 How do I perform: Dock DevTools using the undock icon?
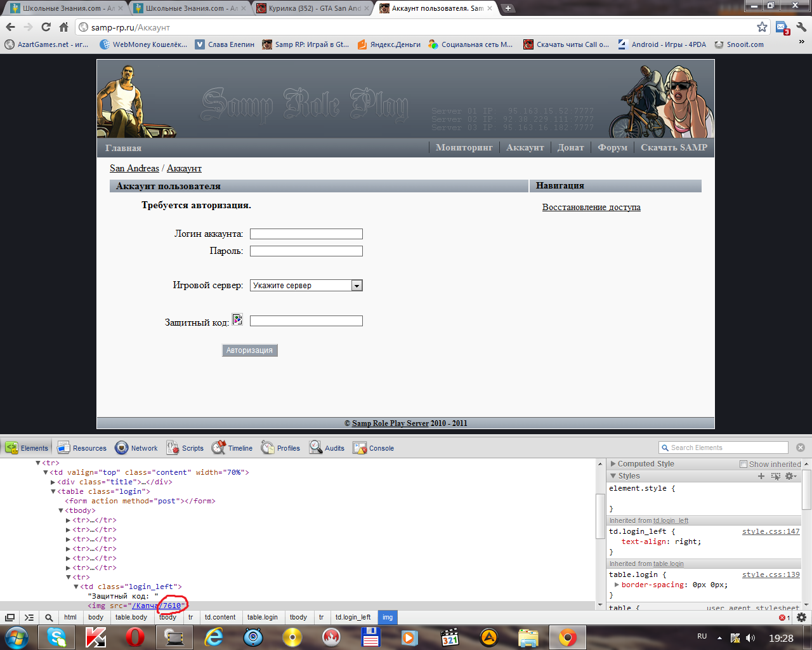10,618
